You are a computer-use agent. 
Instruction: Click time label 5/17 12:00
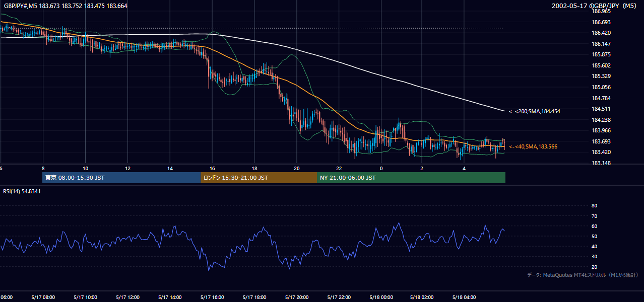coord(127,297)
